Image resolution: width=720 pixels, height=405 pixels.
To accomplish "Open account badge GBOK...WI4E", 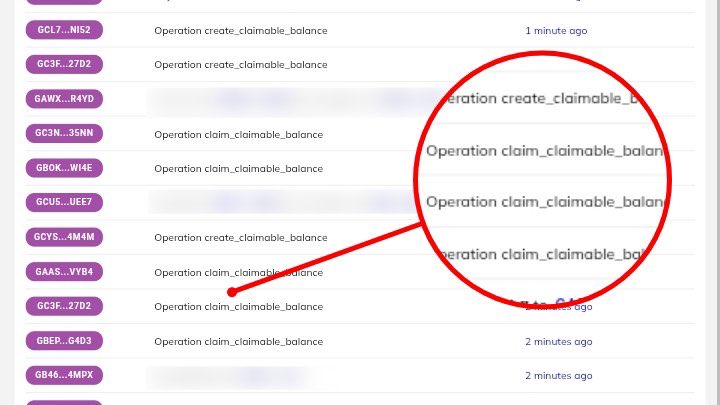I will tap(64, 168).
